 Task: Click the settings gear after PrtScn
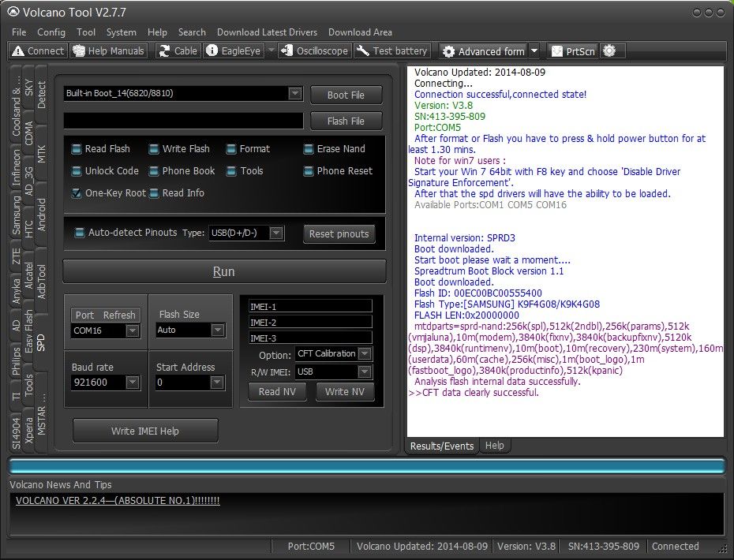pyautogui.click(x=609, y=51)
